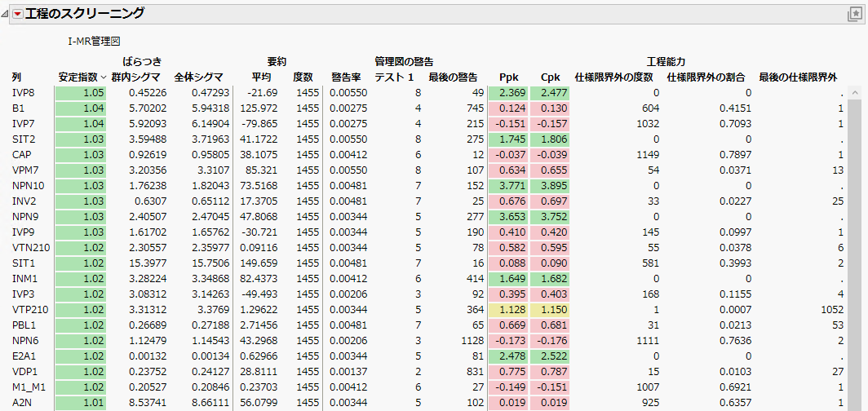Open the red triangle menu for 工程のスクリーニング
The width and height of the screenshot is (868, 411).
[x=18, y=14]
